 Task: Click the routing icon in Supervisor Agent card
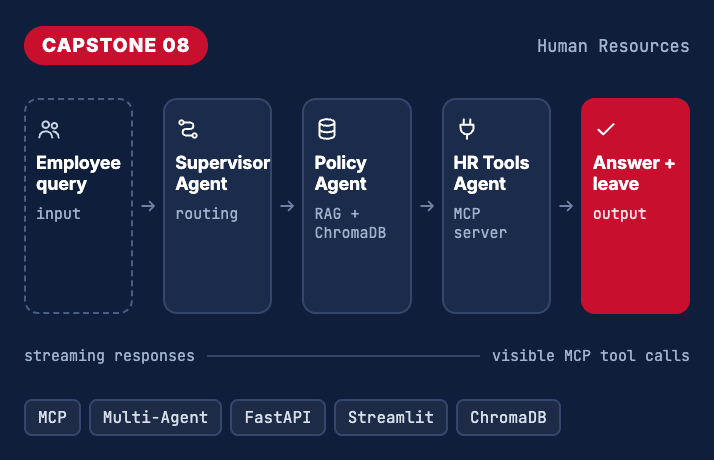pyautogui.click(x=188, y=129)
